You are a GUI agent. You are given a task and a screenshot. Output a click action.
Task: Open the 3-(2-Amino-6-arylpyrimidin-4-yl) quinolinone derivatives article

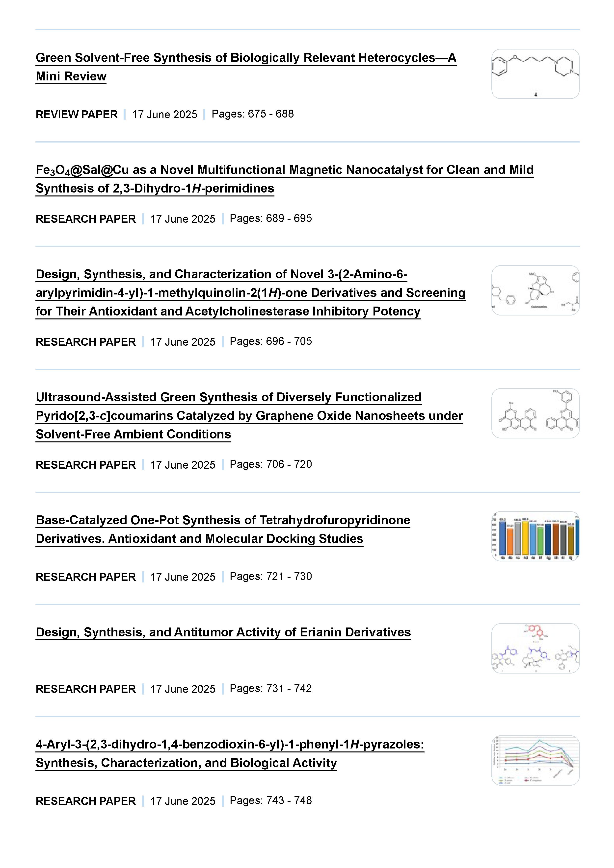point(250,293)
